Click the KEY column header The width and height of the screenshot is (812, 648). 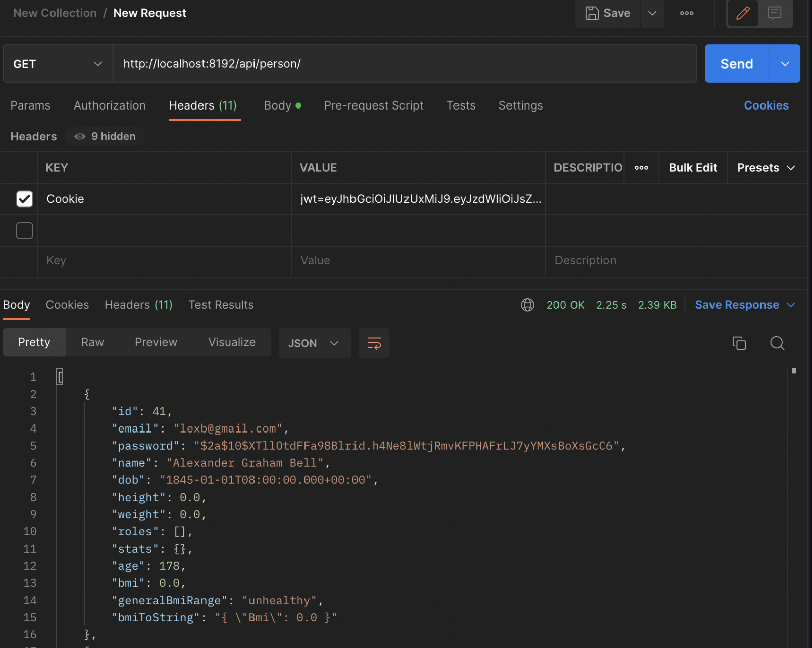pos(57,168)
